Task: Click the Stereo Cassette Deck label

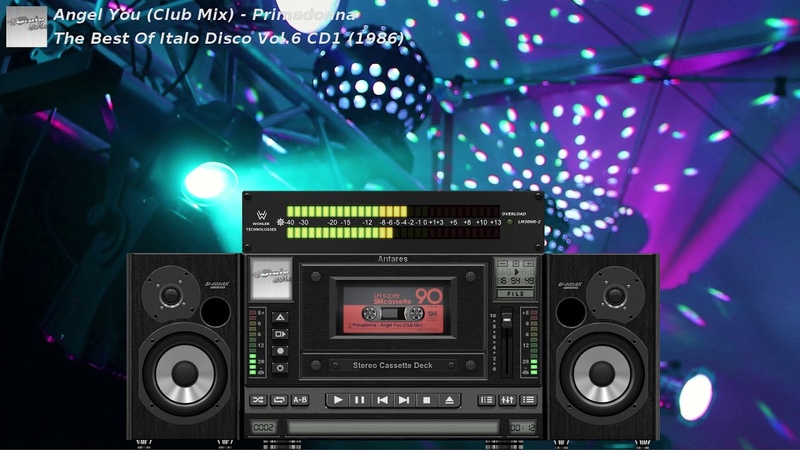Action: coord(392,365)
